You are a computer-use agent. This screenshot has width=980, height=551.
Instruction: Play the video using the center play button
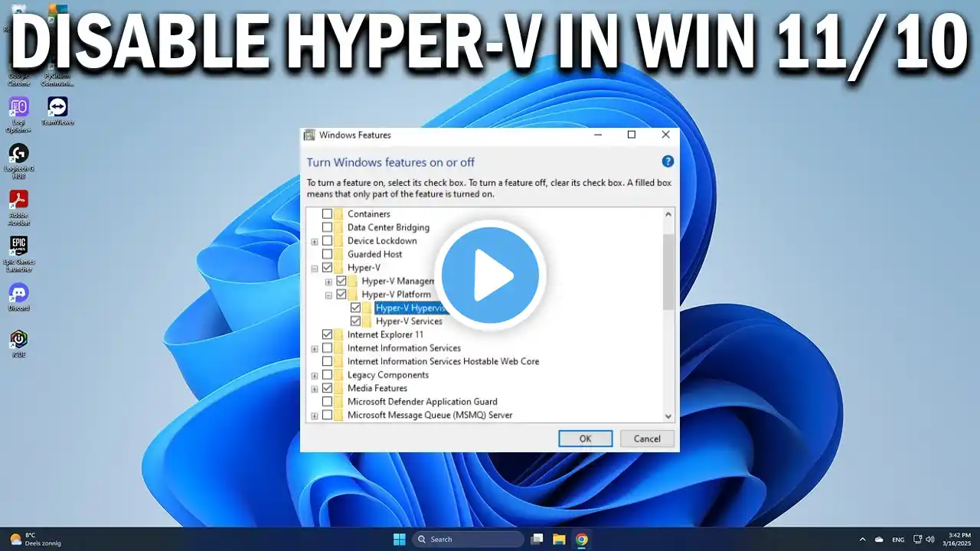click(490, 275)
